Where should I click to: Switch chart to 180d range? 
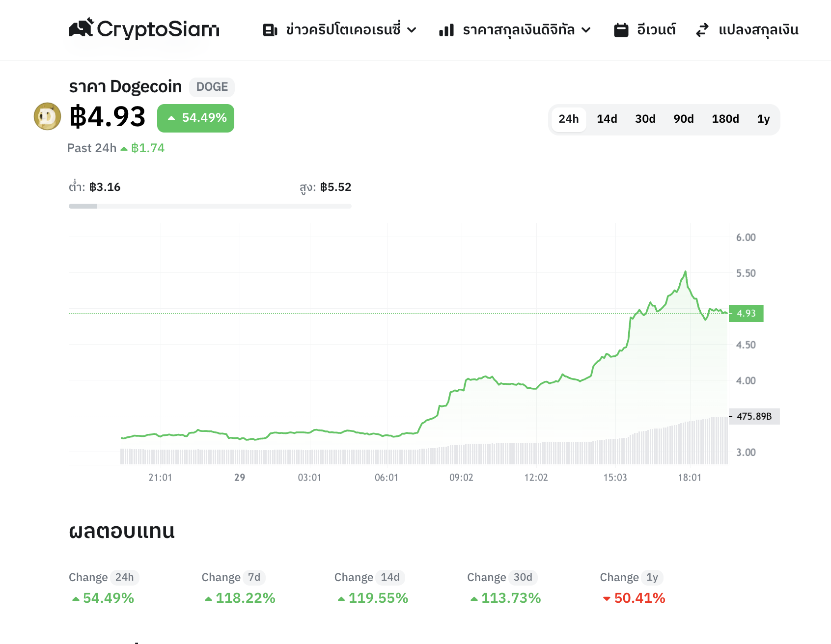click(725, 119)
